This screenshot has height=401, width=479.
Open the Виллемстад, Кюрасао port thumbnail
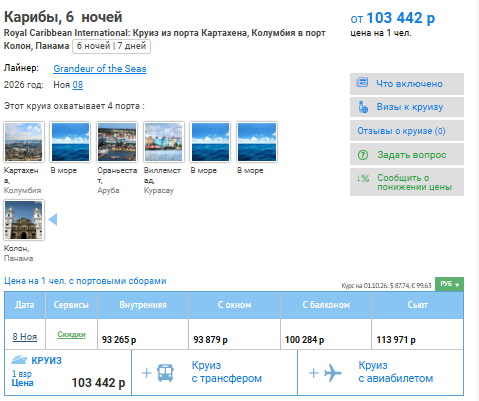click(164, 142)
